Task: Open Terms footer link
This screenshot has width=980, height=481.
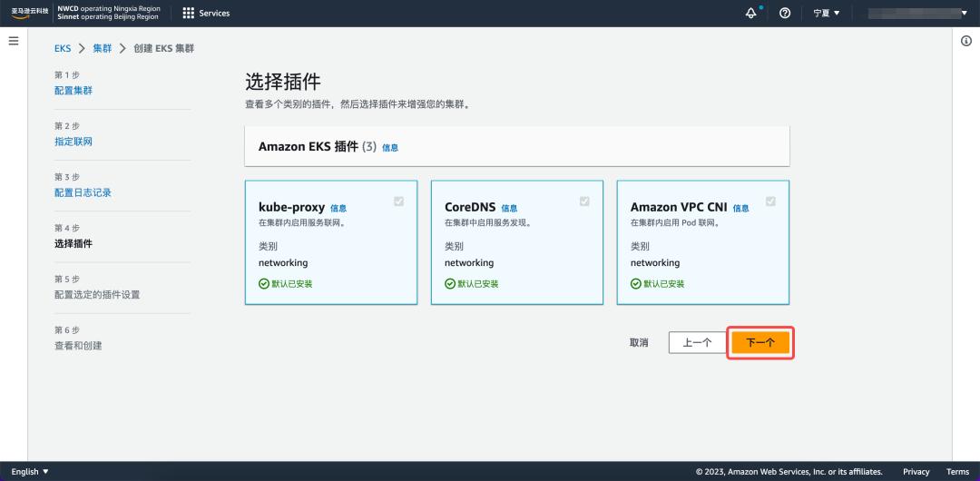Action: click(x=957, y=472)
